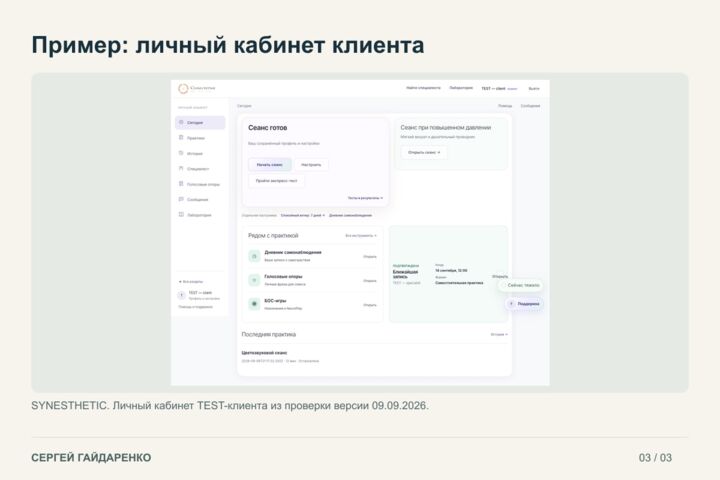720x480 pixels.
Task: Click the БОС-игры green icon
Action: point(254,304)
